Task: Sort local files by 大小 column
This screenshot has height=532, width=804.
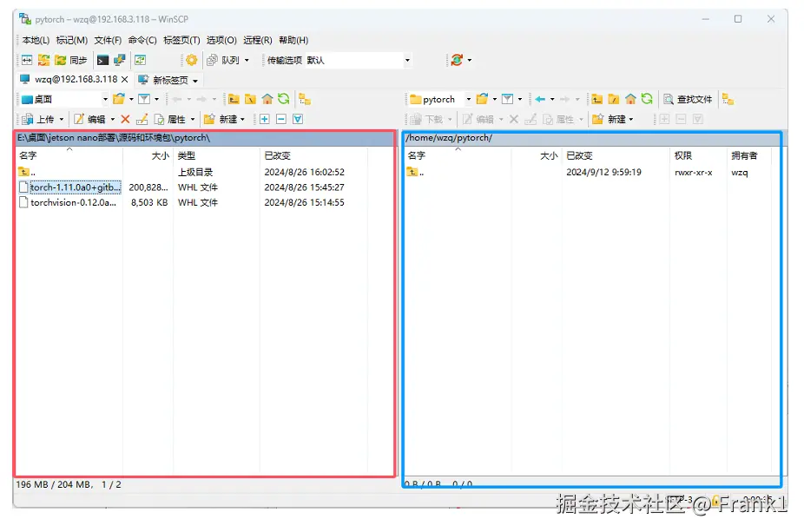Action: (x=148, y=155)
